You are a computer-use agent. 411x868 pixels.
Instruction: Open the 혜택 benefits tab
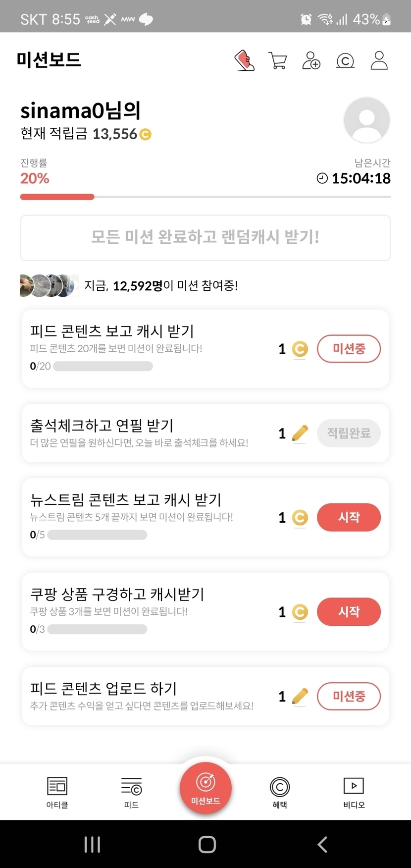point(280,792)
